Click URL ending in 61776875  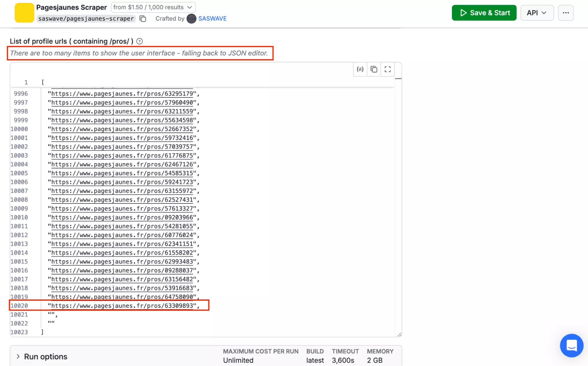tap(122, 155)
